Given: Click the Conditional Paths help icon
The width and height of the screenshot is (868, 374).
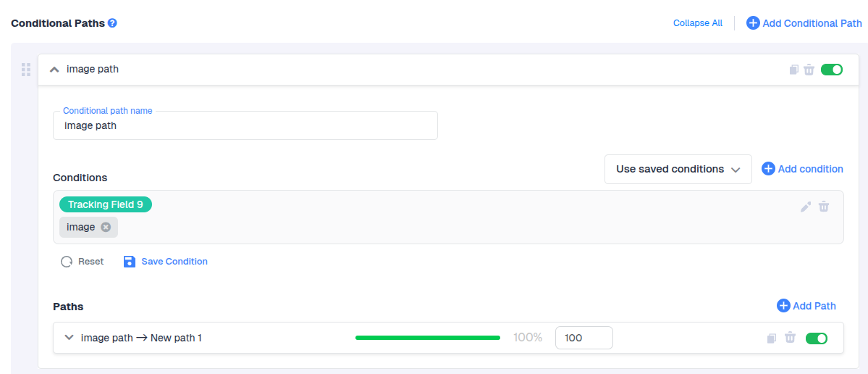Looking at the screenshot, I should click(112, 23).
